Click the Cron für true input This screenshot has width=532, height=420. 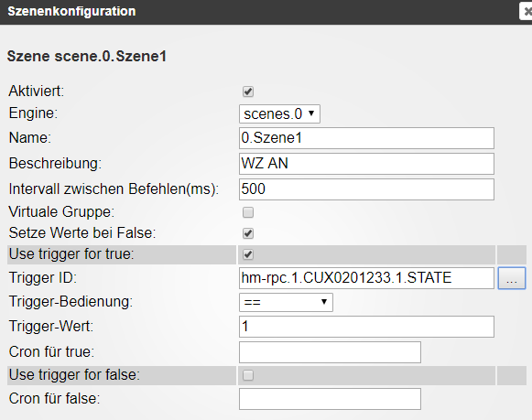click(x=330, y=352)
